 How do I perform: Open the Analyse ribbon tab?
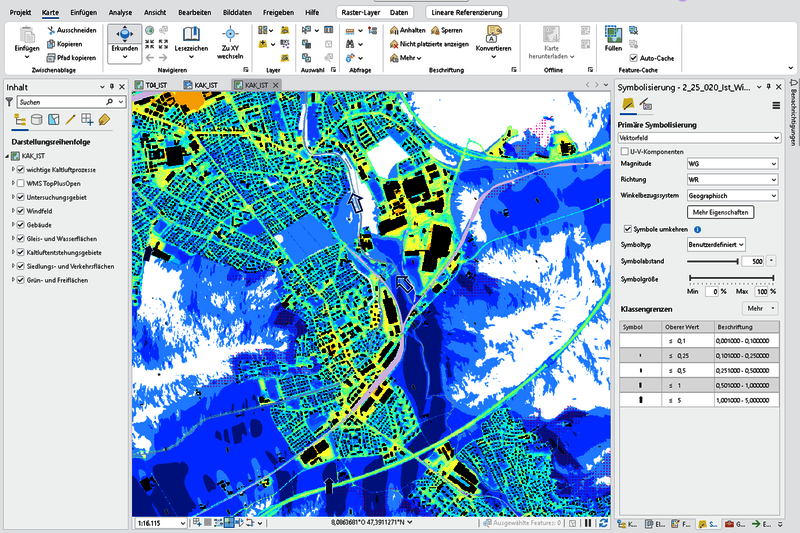click(x=120, y=12)
